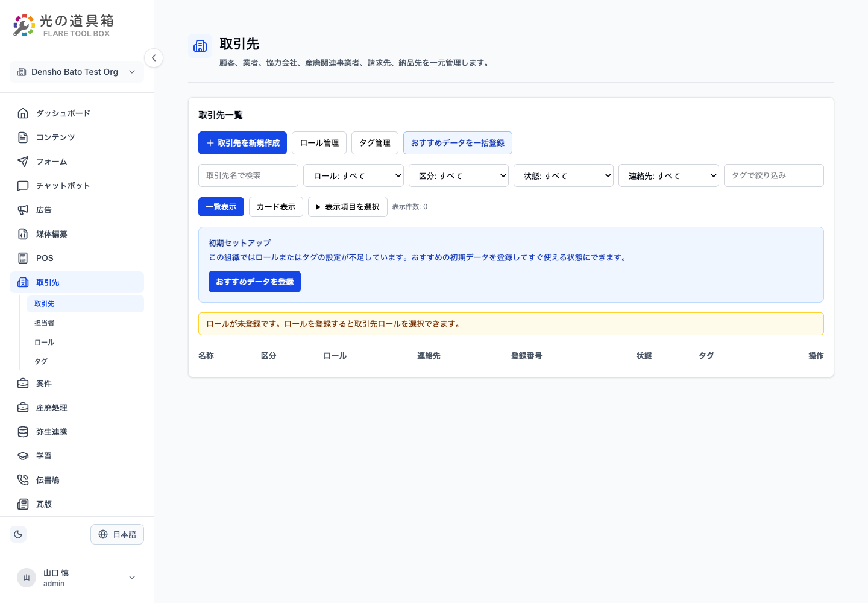Open the チャットボット menu item
The height and width of the screenshot is (603, 868).
pos(77,186)
